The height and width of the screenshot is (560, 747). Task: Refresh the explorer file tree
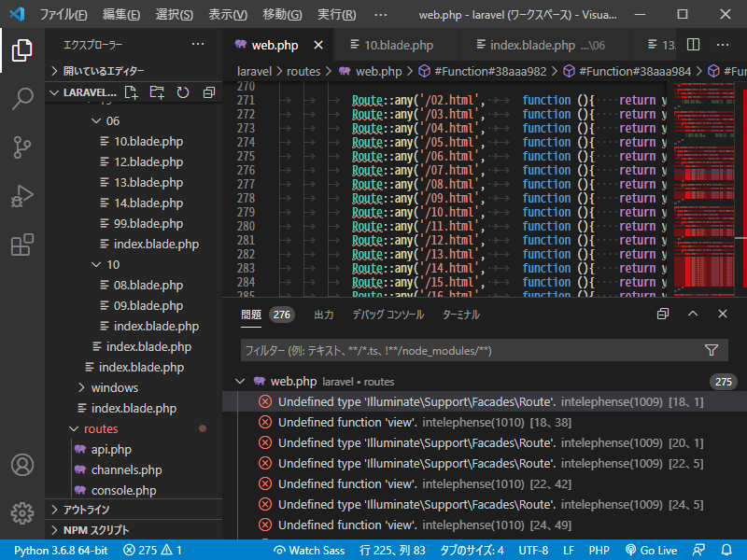183,92
